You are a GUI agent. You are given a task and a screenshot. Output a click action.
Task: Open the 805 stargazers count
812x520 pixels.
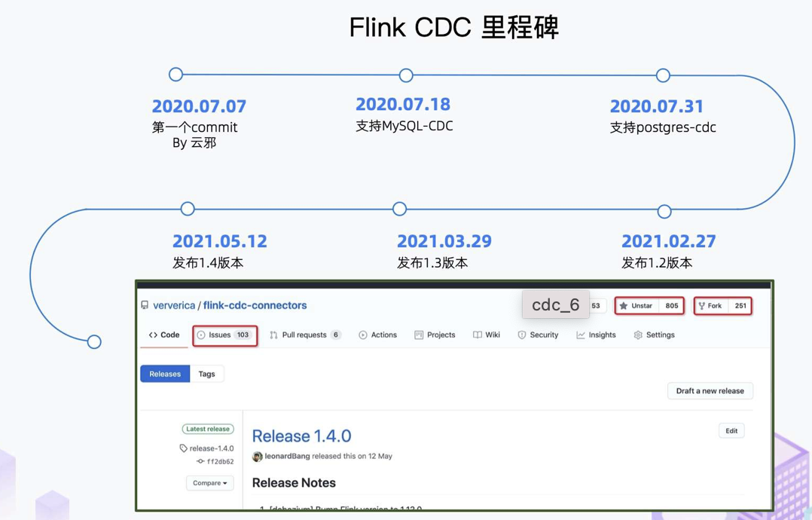click(x=672, y=305)
